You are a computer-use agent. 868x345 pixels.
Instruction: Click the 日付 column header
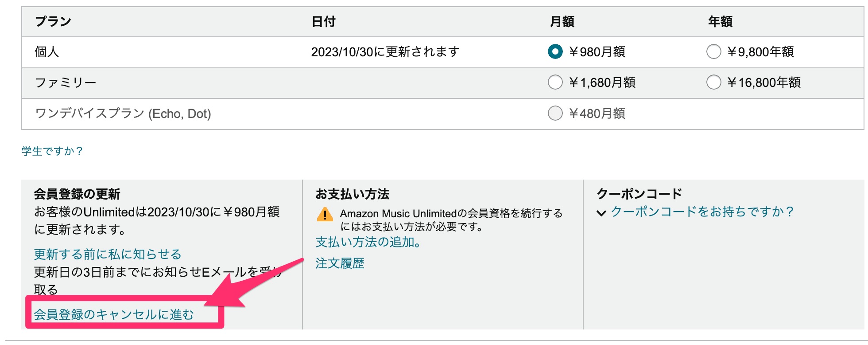323,21
